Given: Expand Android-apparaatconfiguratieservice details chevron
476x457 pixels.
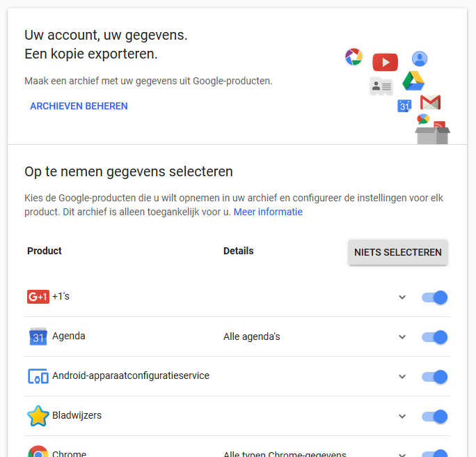Looking at the screenshot, I should point(402,377).
